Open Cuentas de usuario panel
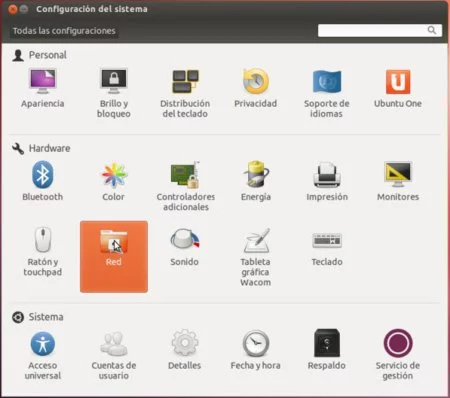450x398 pixels. pos(114,355)
